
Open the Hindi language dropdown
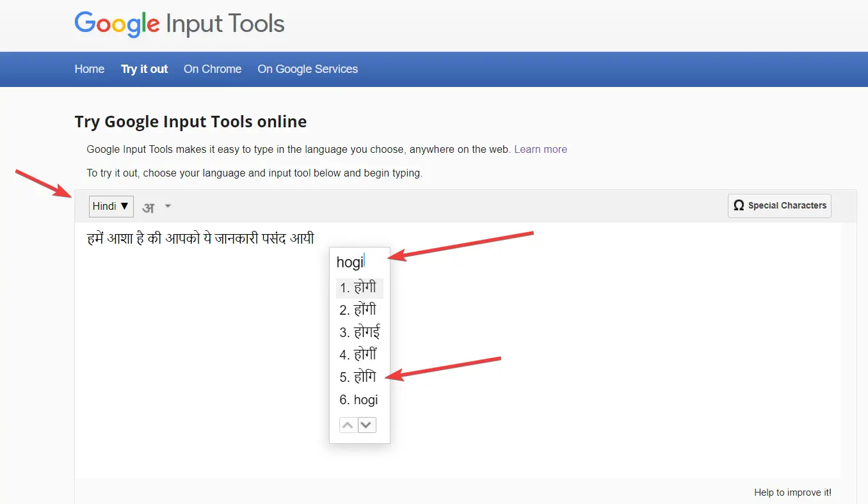point(111,206)
